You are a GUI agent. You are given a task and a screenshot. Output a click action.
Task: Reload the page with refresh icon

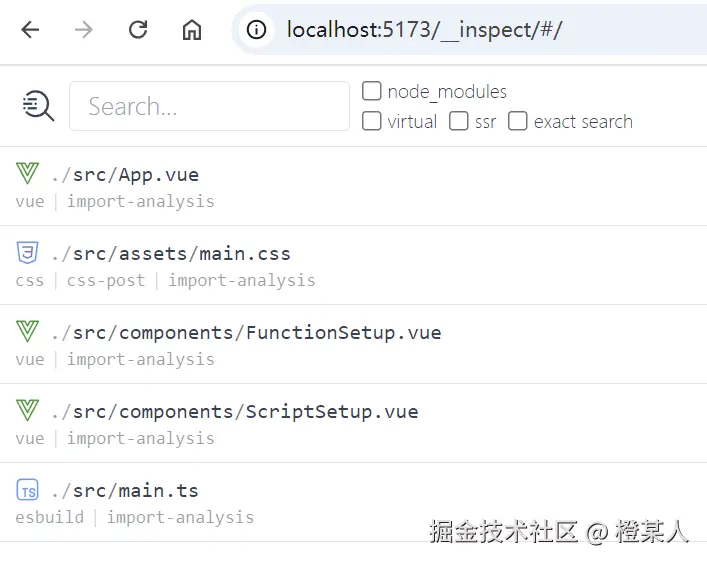point(138,30)
